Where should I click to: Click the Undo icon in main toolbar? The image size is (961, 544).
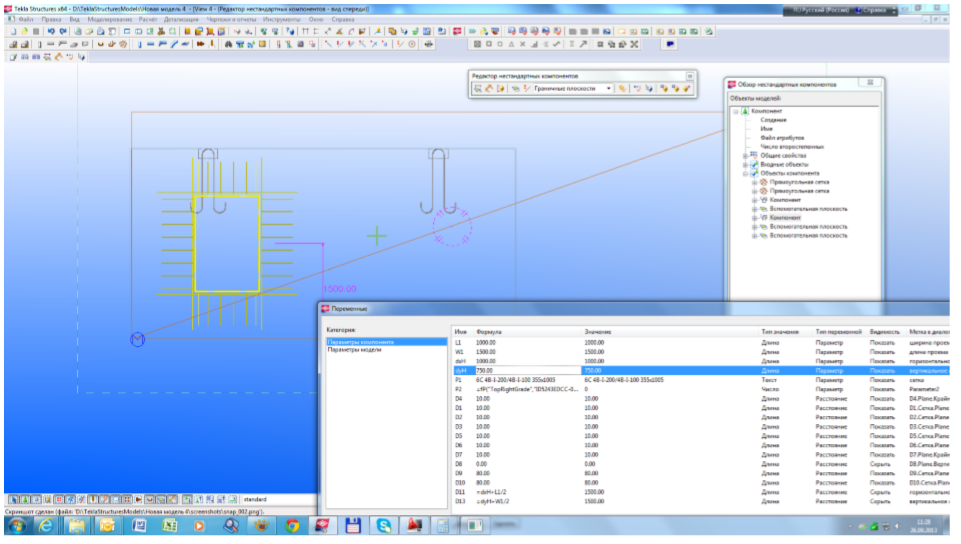[x=52, y=32]
